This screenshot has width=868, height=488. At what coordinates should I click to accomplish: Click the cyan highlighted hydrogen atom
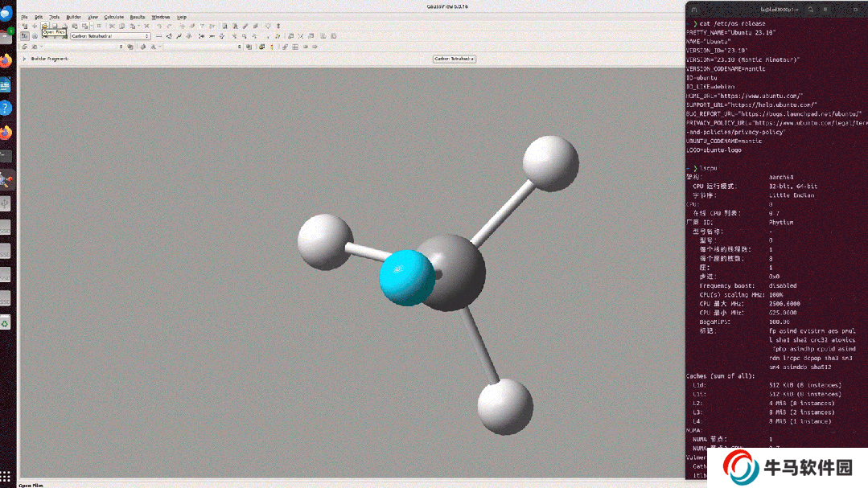(x=407, y=277)
